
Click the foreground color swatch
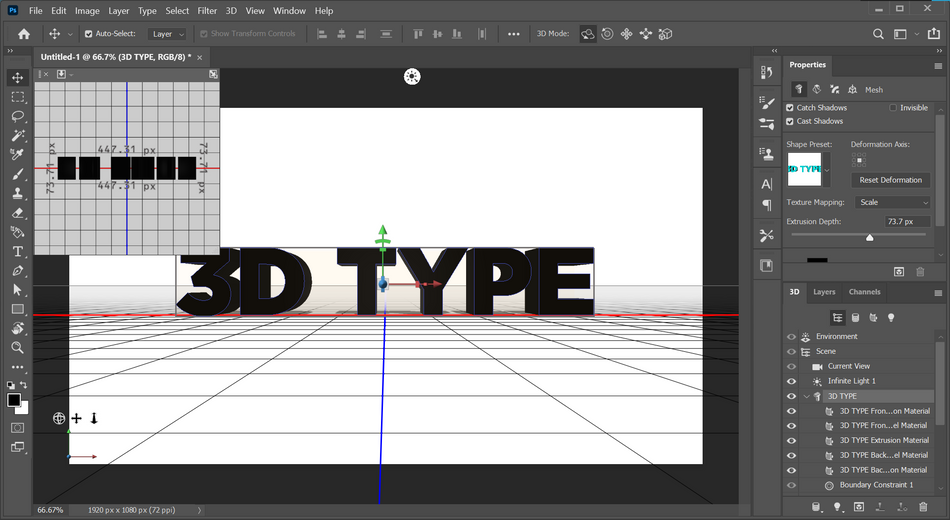(13, 400)
